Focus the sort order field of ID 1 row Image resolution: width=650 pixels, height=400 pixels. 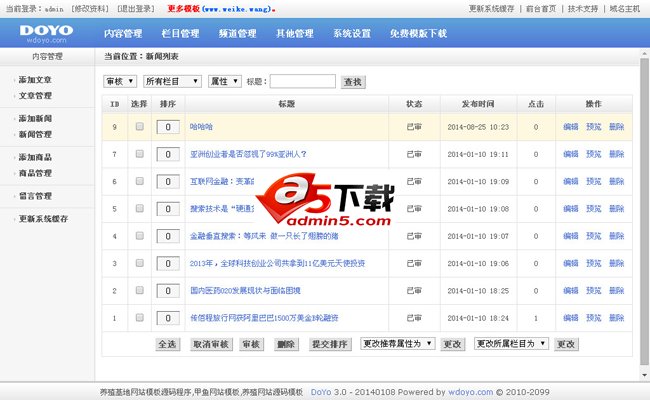[168, 318]
